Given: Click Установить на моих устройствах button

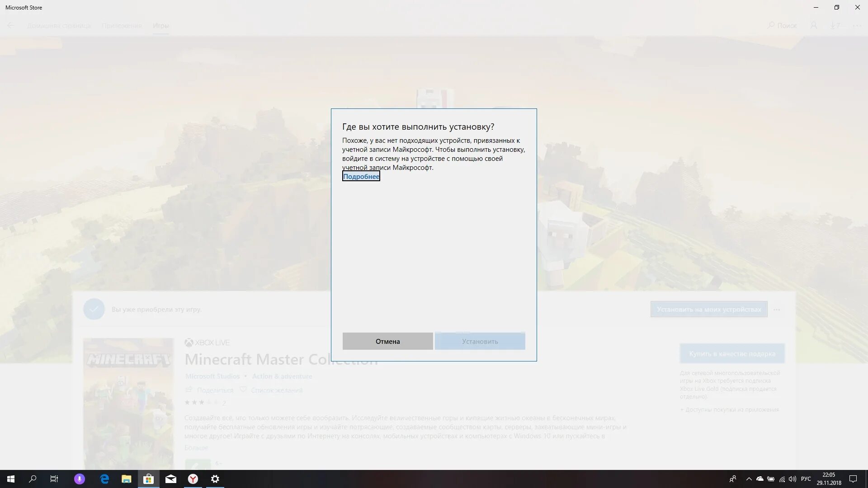Looking at the screenshot, I should coord(709,310).
